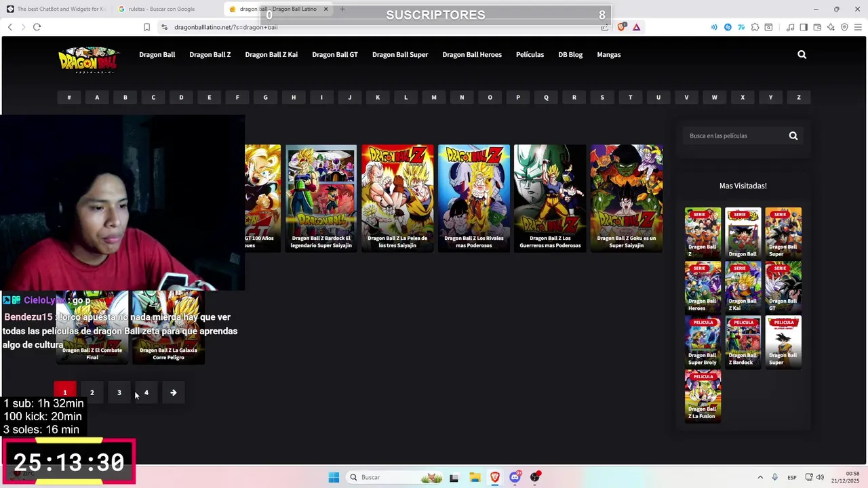Switch to The best ChatBot and Widgets tab

pyautogui.click(x=56, y=9)
